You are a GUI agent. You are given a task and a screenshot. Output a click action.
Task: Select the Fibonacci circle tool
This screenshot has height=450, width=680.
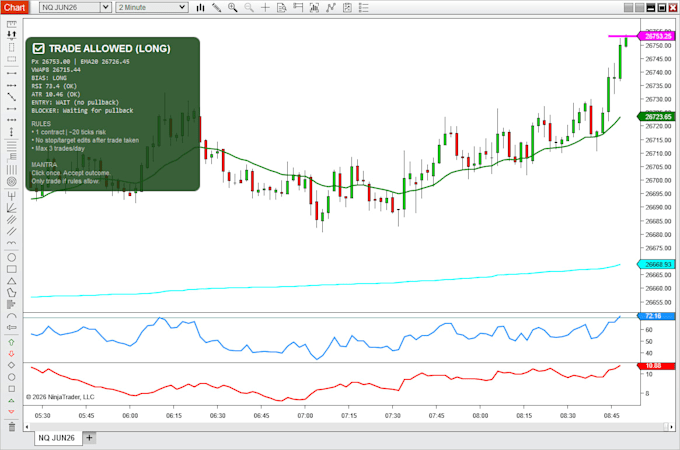(12, 182)
